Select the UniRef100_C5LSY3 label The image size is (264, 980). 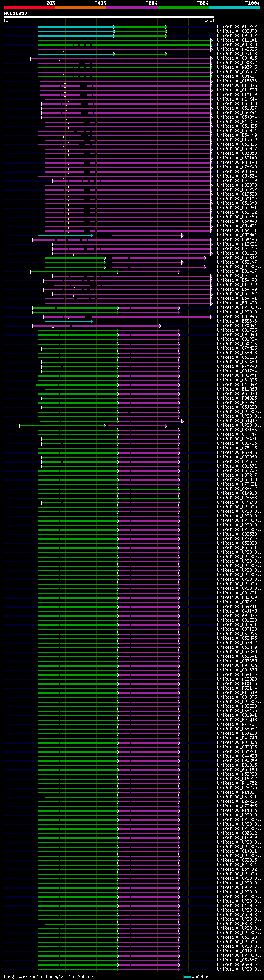[237, 203]
